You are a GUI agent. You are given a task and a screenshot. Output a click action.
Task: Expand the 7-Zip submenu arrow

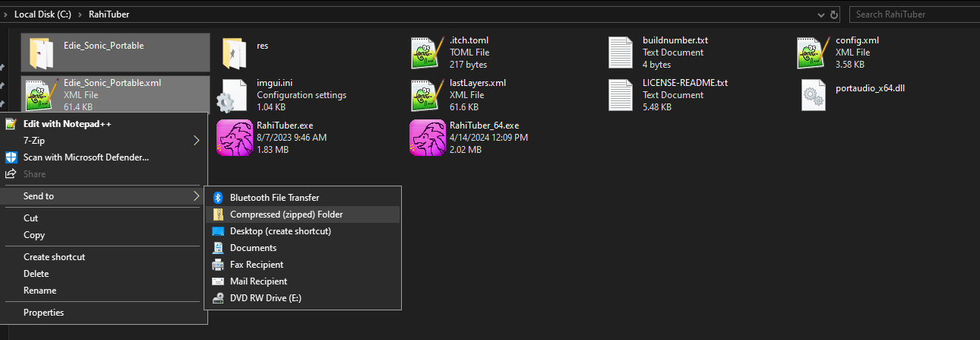pos(196,140)
